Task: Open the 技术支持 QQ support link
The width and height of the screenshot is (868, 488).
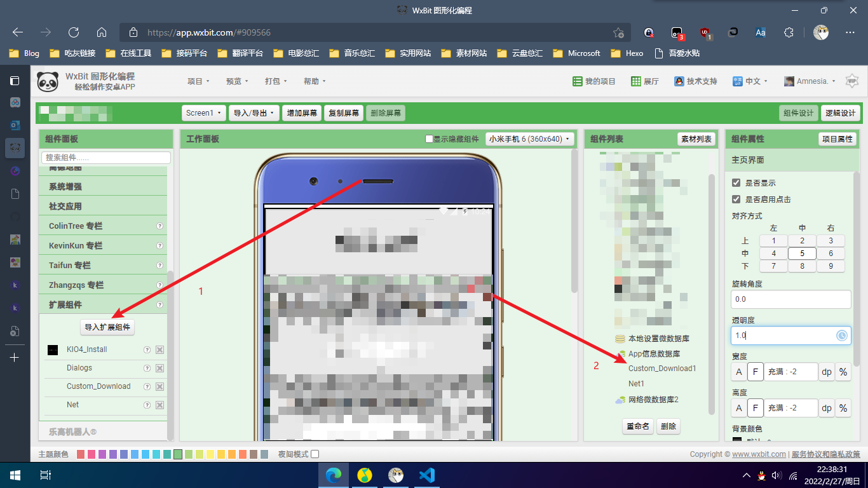Action: 696,81
